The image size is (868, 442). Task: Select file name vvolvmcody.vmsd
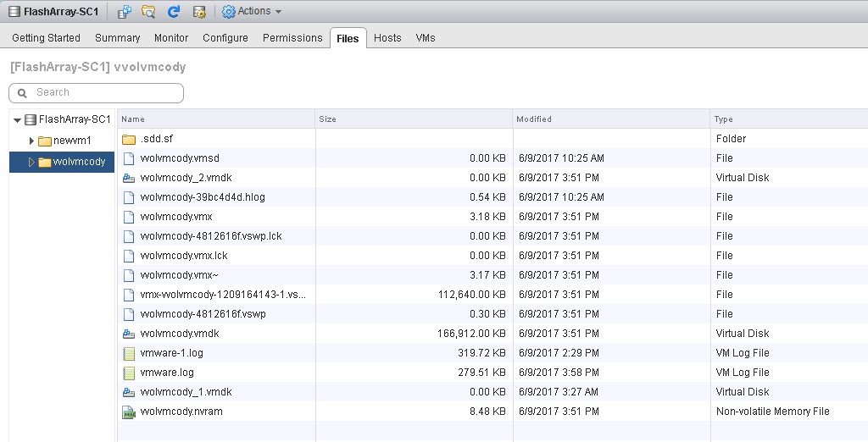click(x=180, y=158)
